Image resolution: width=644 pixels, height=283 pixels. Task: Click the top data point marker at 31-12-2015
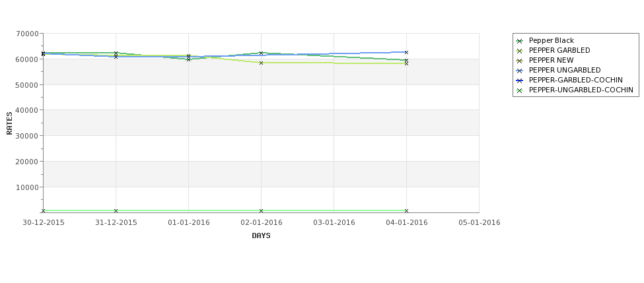pos(116,53)
